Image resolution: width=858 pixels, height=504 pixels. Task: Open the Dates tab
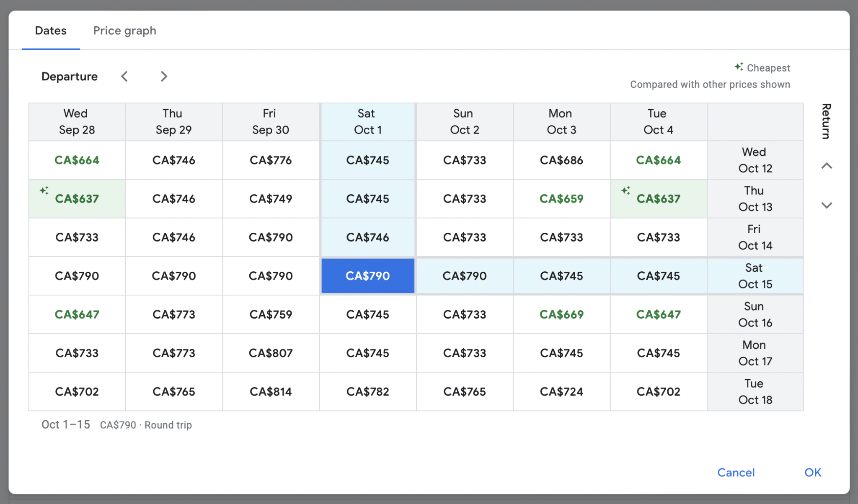pos(51,31)
